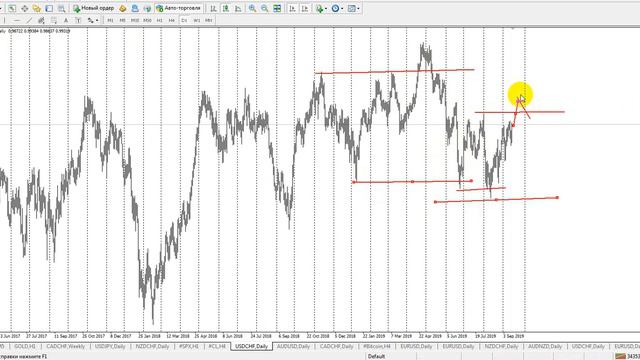640x360 pixels.
Task: Select text label T tool
Action: pyautogui.click(x=78, y=20)
